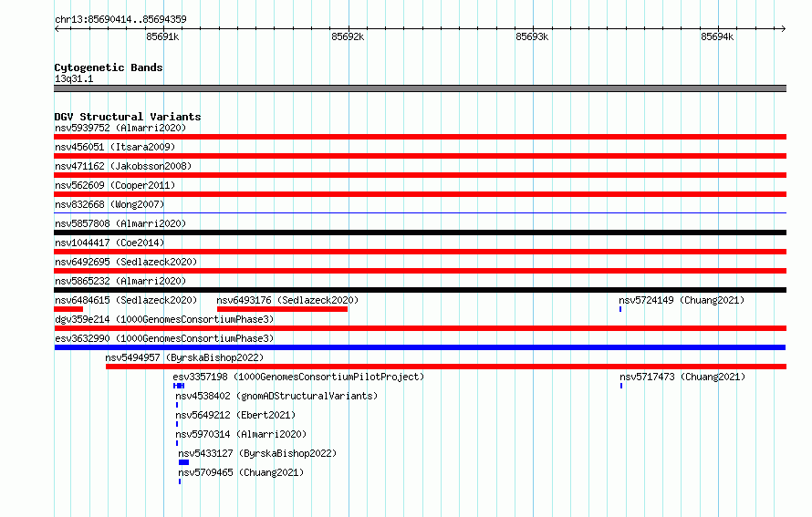812x517 pixels.
Task: Click the thick blue bar of esv3632990
Action: click(420, 347)
